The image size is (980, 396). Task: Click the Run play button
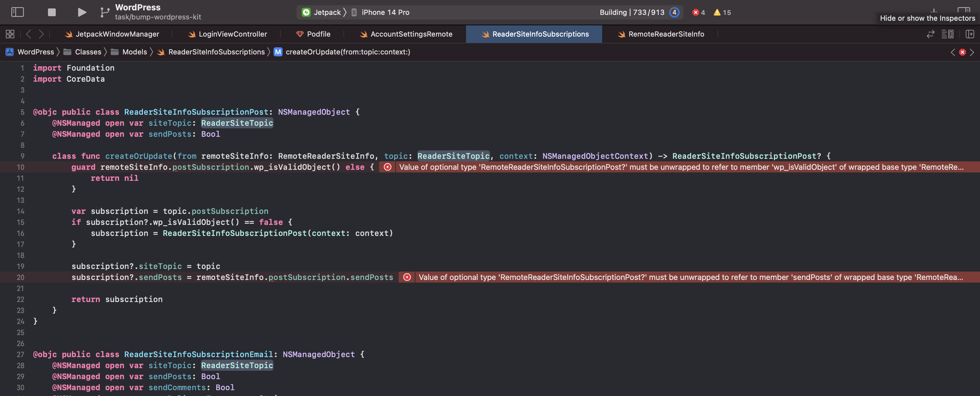[81, 12]
